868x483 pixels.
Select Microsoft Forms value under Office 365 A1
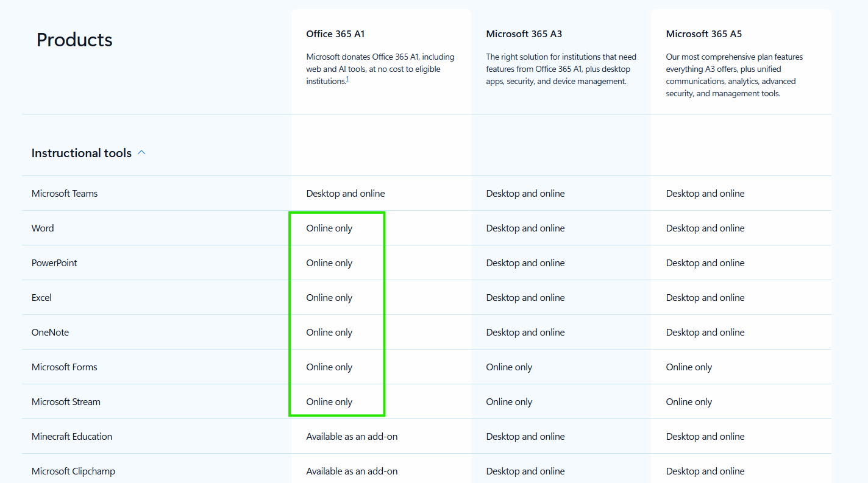pos(329,367)
